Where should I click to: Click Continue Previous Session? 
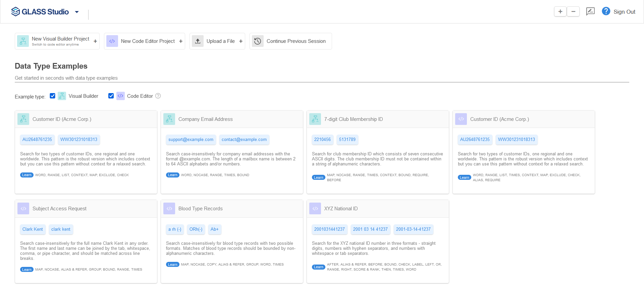point(291,41)
